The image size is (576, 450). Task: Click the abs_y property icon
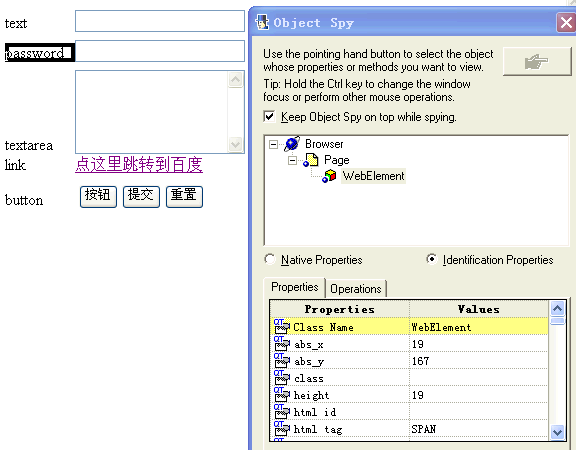pyautogui.click(x=282, y=361)
